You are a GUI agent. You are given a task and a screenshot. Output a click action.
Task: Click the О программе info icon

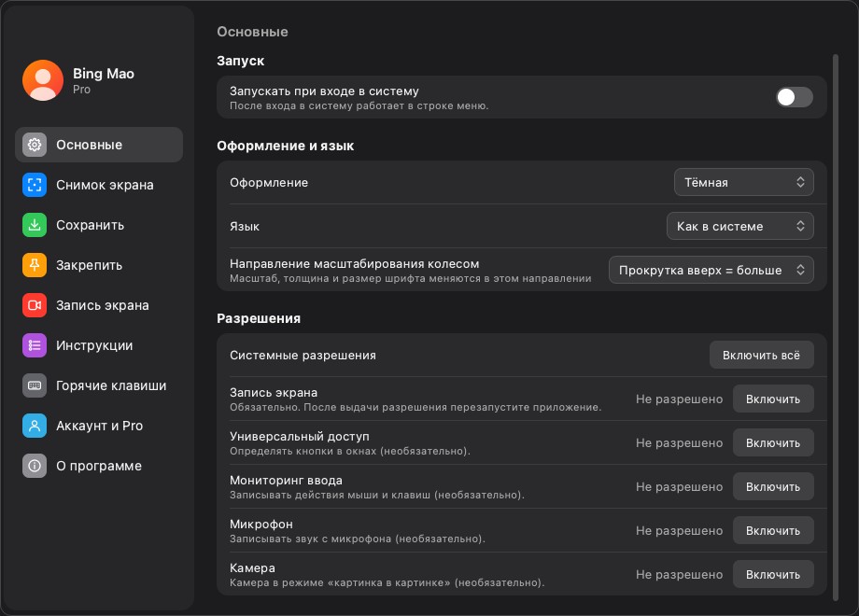pyautogui.click(x=34, y=466)
